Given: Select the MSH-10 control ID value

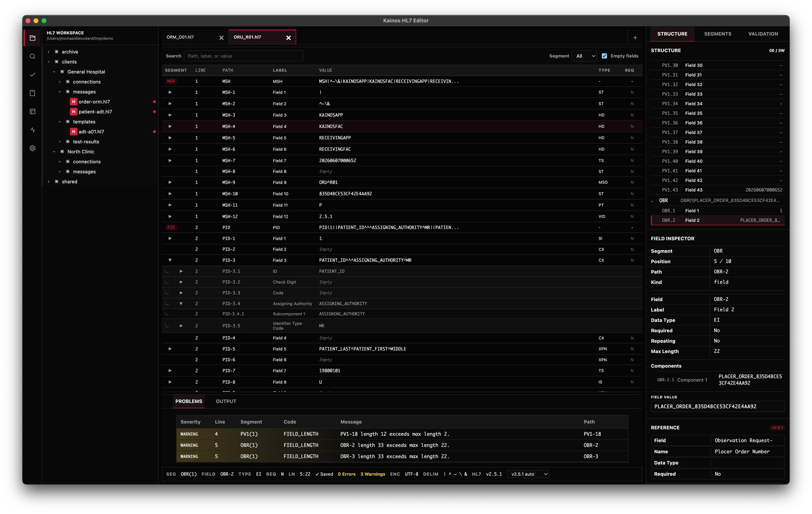Looking at the screenshot, I should point(345,194).
